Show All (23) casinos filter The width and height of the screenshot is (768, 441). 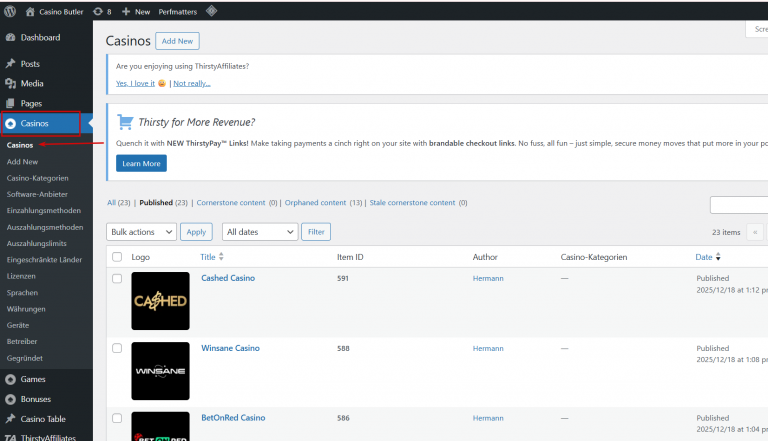(x=119, y=202)
